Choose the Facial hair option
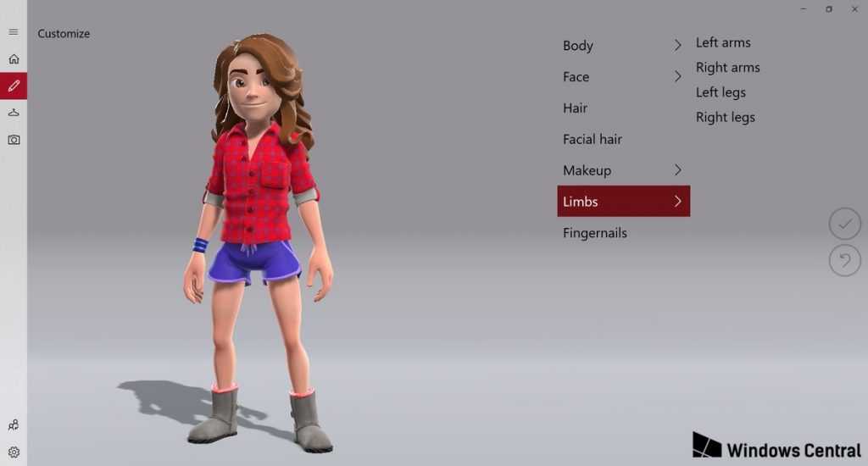Viewport: 868px width, 466px height. pos(593,139)
